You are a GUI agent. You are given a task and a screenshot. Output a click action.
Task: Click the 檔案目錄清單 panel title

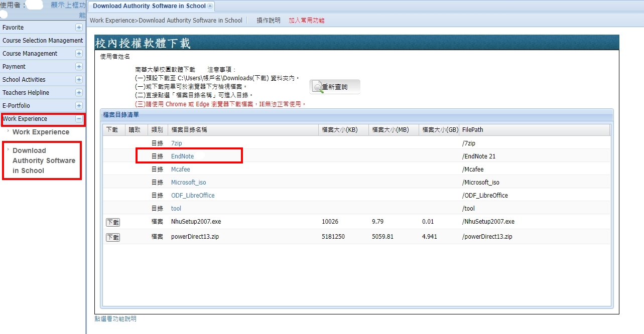point(121,115)
